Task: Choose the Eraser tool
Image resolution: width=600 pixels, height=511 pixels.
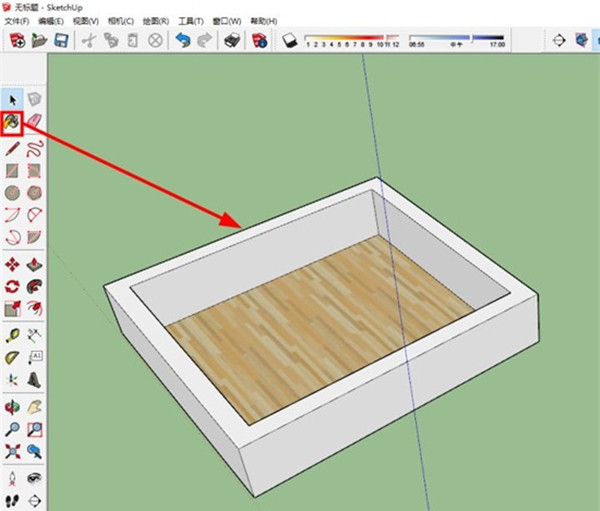Action: (35, 121)
